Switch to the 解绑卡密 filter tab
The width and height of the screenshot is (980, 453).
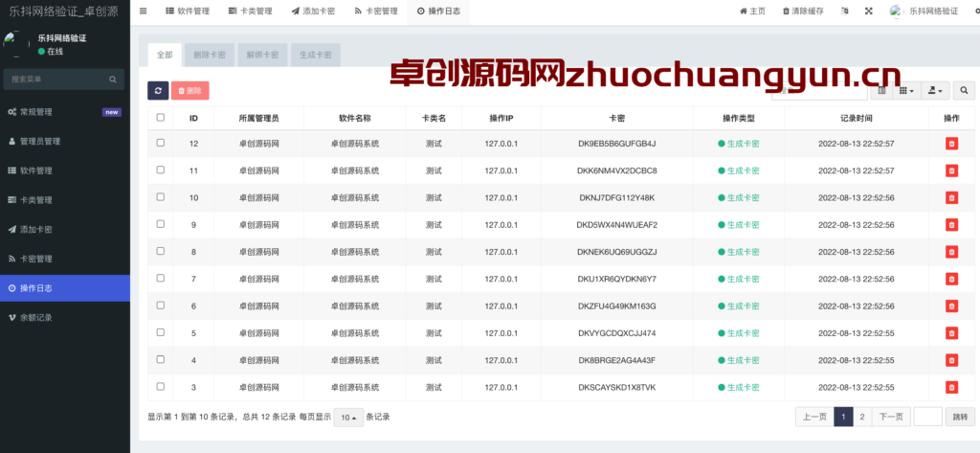[x=262, y=55]
